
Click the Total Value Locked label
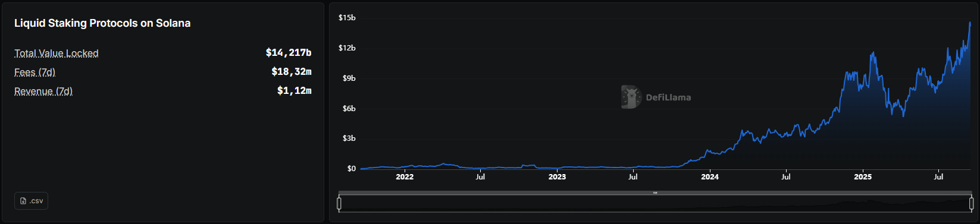tap(57, 53)
